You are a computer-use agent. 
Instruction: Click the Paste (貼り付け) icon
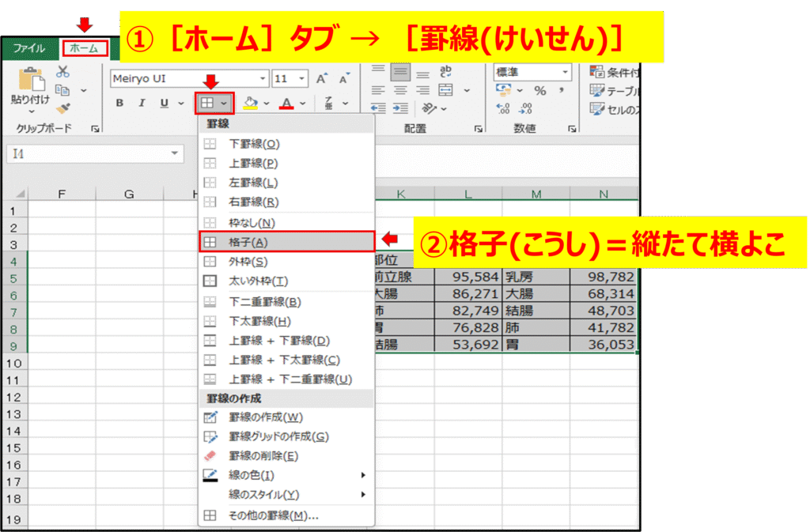(x=30, y=81)
